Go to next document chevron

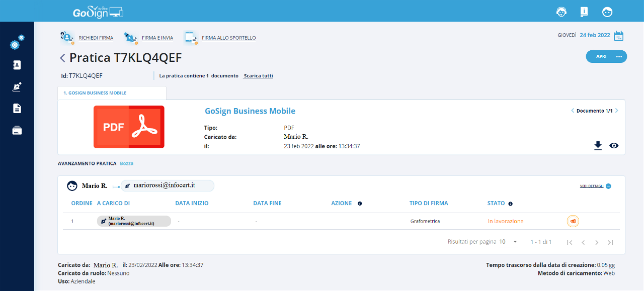click(x=617, y=111)
